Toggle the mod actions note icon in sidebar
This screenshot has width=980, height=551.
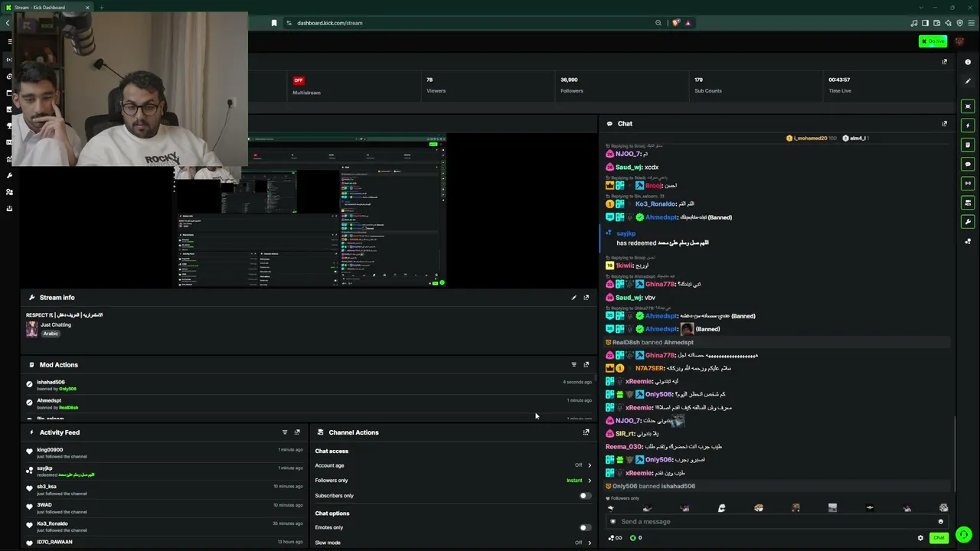[x=968, y=145]
